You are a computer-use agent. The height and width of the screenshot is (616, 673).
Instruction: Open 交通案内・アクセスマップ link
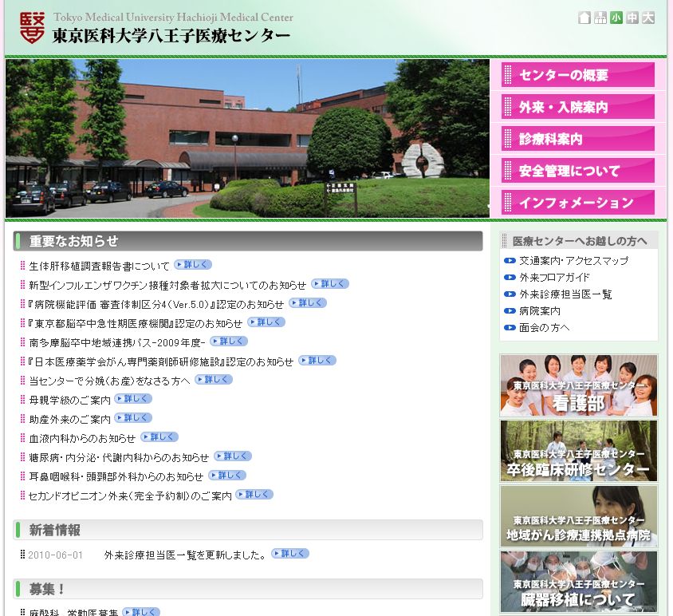pyautogui.click(x=573, y=260)
